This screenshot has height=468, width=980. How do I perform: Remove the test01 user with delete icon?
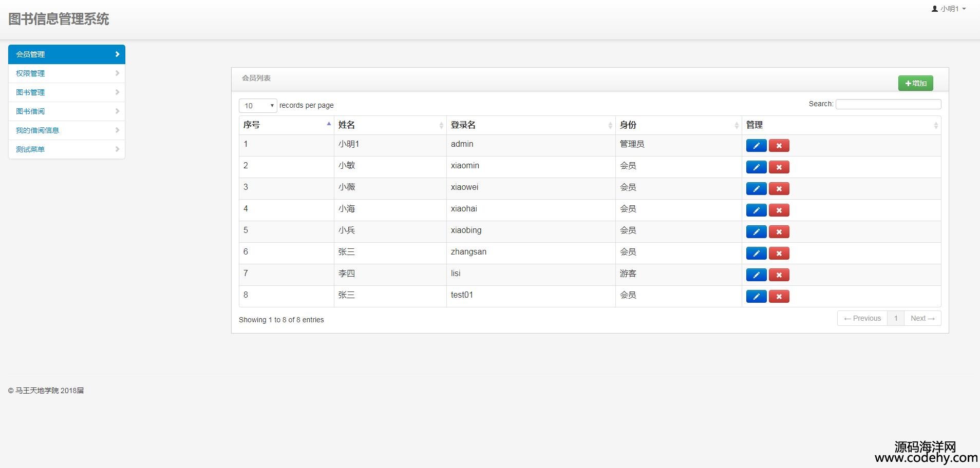click(779, 297)
